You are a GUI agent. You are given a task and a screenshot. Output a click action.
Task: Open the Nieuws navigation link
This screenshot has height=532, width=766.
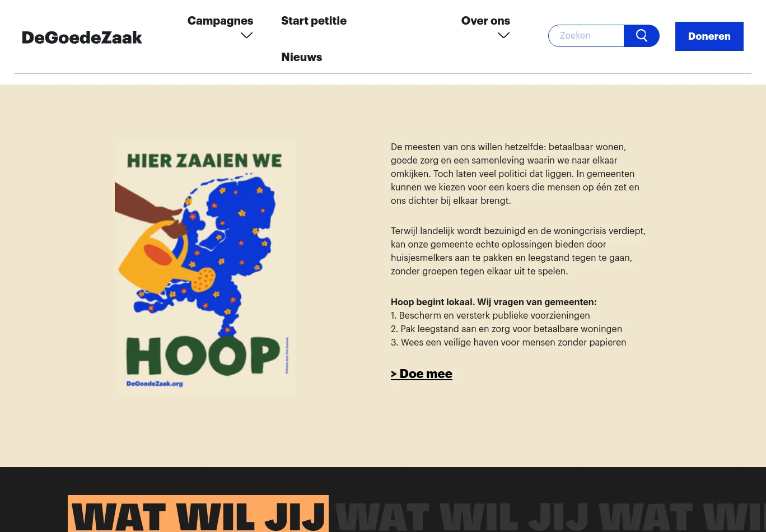301,57
